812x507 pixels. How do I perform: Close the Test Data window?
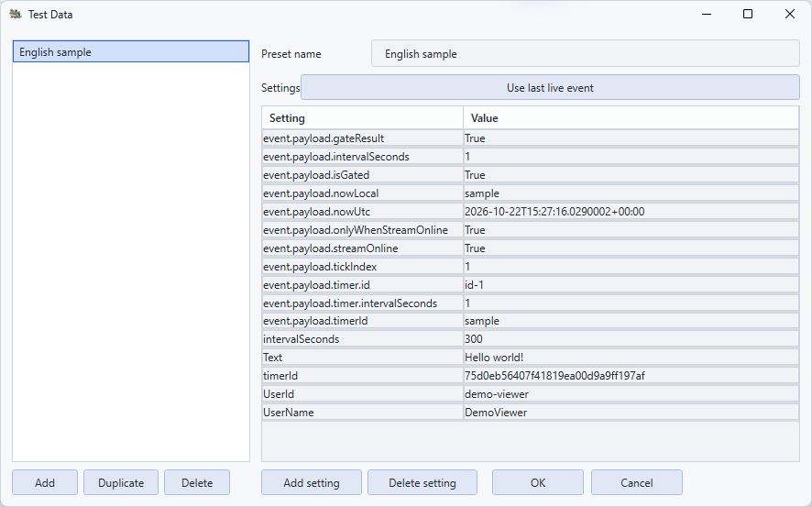(x=790, y=14)
